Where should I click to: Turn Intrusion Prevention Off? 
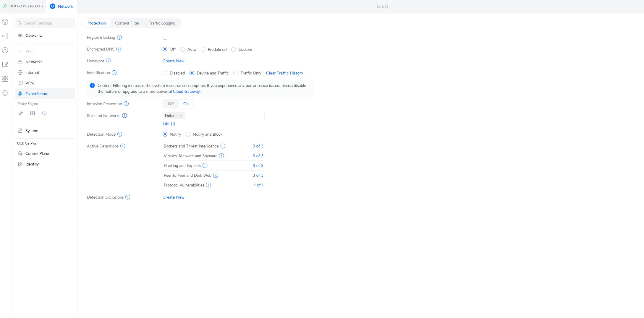coord(171,104)
